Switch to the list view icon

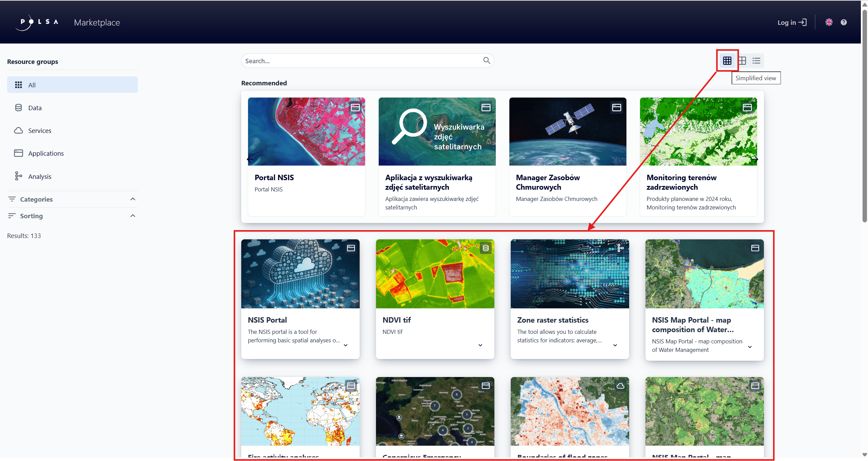[756, 61]
